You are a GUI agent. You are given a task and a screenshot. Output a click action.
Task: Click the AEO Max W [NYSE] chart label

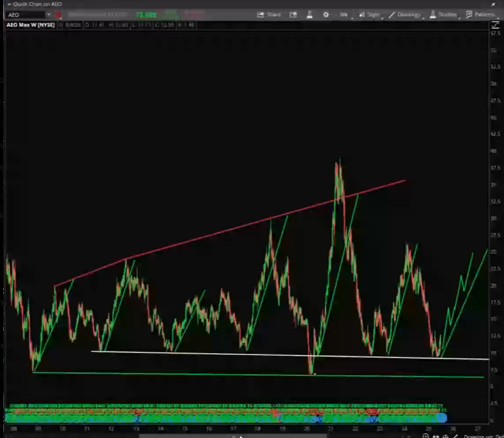31,25
